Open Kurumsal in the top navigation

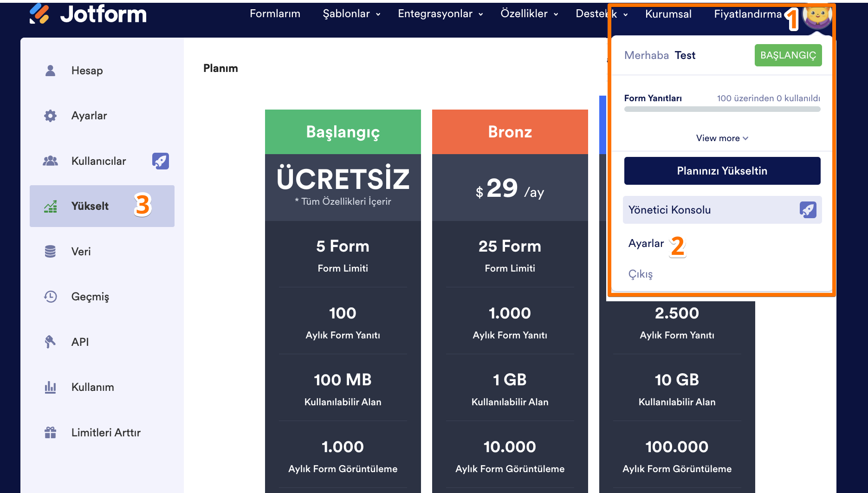pyautogui.click(x=668, y=14)
